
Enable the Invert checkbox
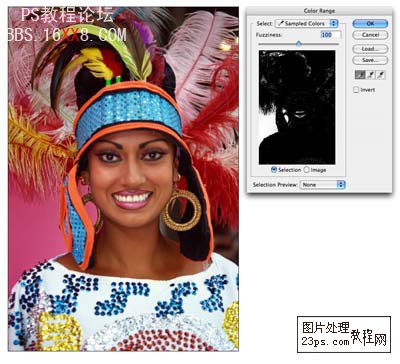point(356,90)
